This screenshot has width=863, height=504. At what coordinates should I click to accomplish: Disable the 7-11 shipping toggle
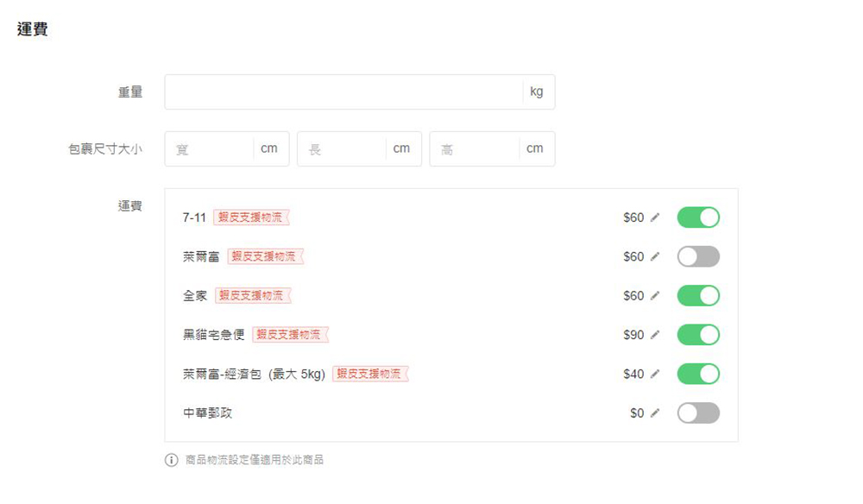click(x=698, y=217)
